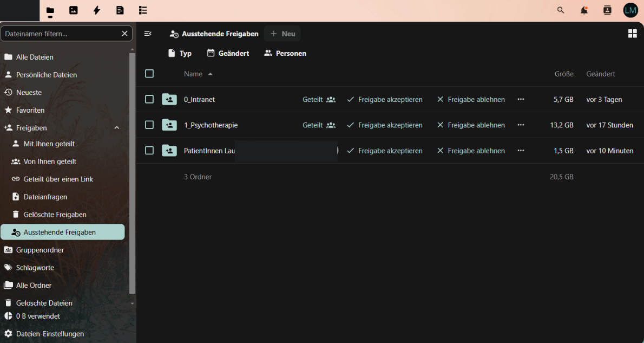Go to Mit Ihnen geteilt
Viewport: 644px width, 343px height.
pyautogui.click(x=49, y=144)
